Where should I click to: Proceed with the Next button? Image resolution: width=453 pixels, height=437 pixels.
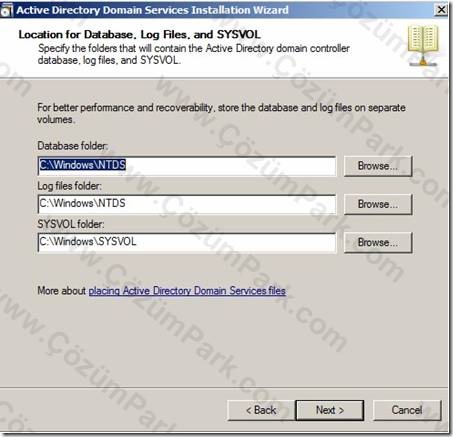[x=330, y=410]
